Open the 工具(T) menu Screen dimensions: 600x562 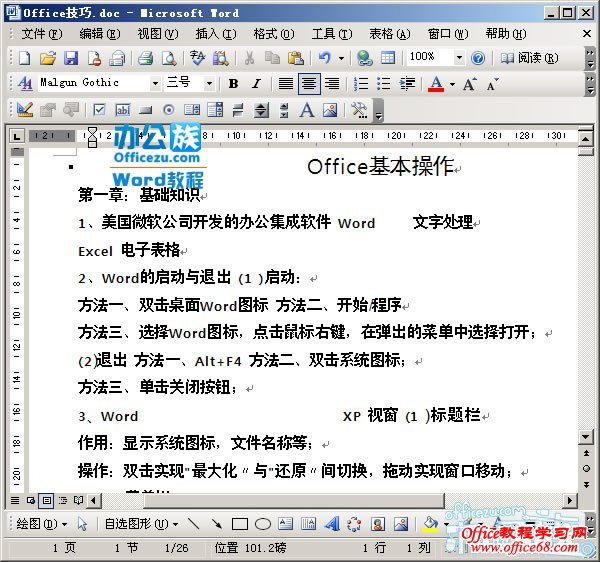332,34
